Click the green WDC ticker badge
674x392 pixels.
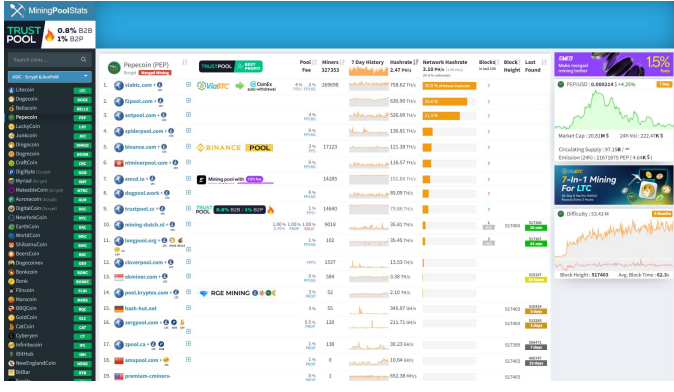tap(83, 236)
